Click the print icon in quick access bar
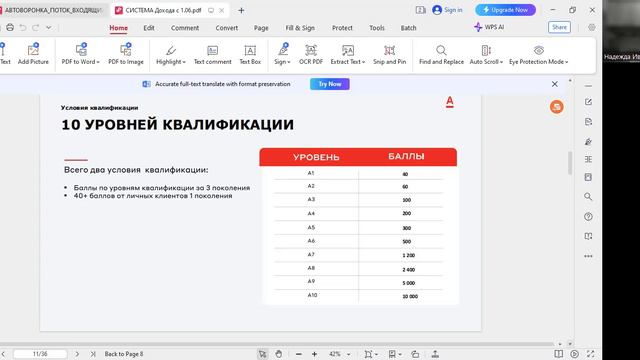 pyautogui.click(x=10, y=27)
